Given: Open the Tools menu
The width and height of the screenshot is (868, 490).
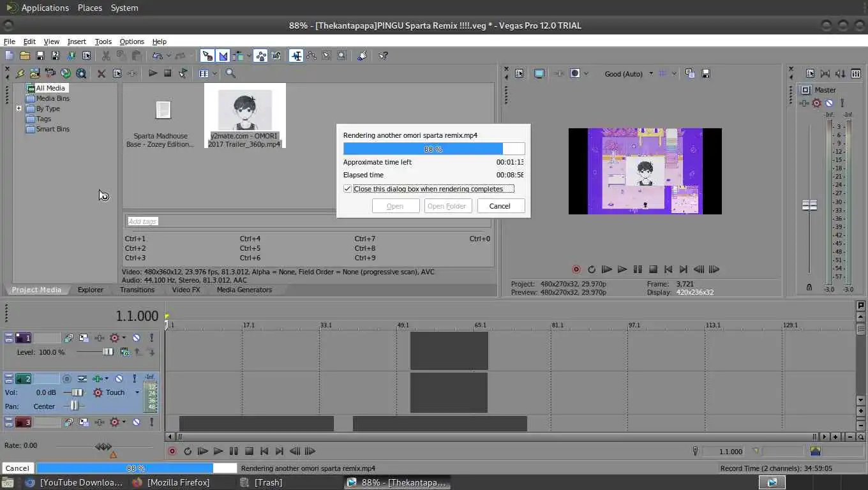Looking at the screenshot, I should (103, 41).
